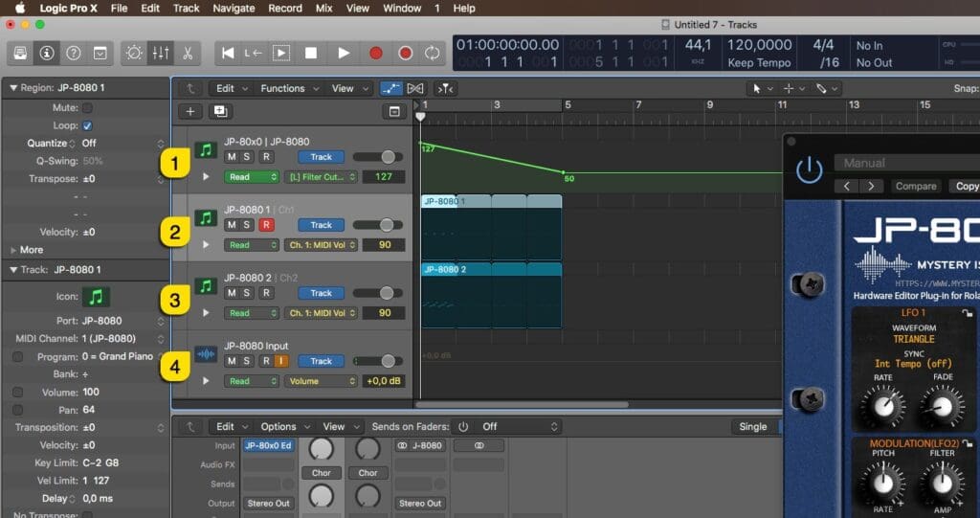Open JP-80x0 automation mode Read dropdown
Image resolution: width=980 pixels, height=518 pixels.
(x=252, y=177)
